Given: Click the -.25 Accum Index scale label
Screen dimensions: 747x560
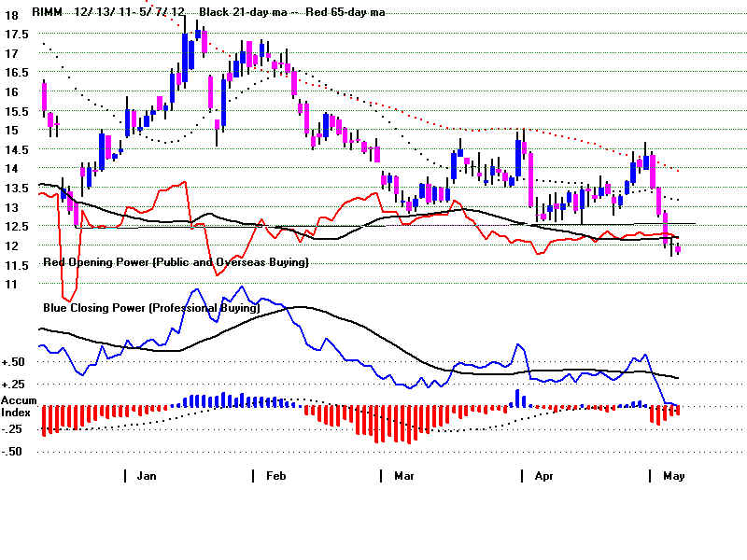Looking at the screenshot, I should click(x=12, y=428).
